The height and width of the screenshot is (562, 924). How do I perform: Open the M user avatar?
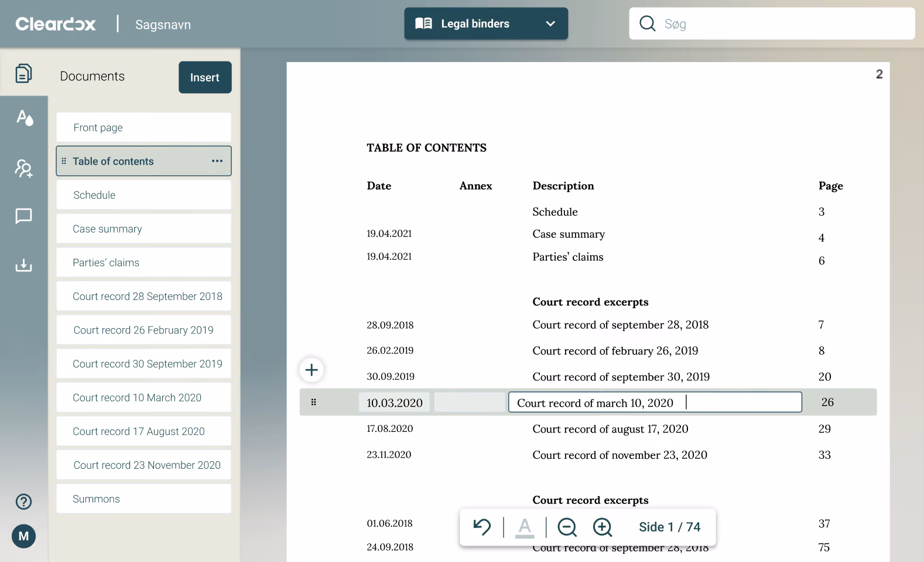(23, 536)
